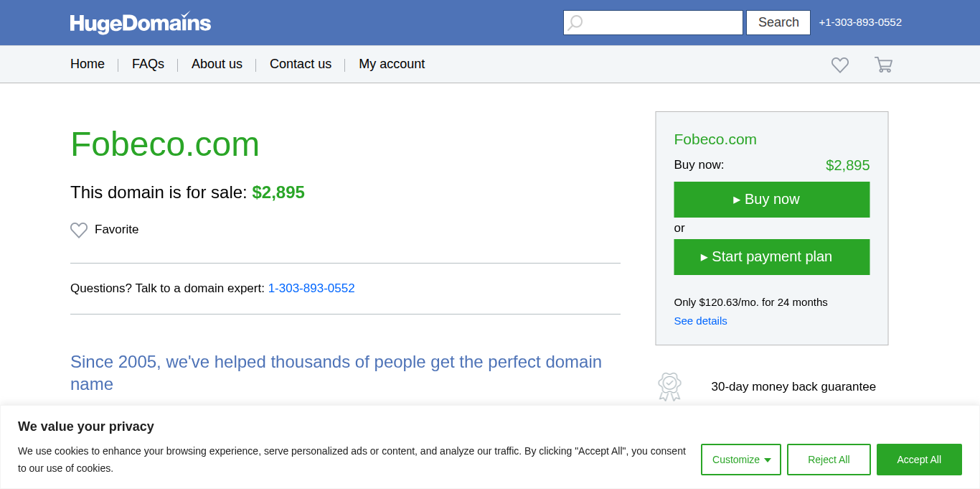Reject All cookies
Image resolution: width=980 pixels, height=489 pixels.
click(829, 460)
